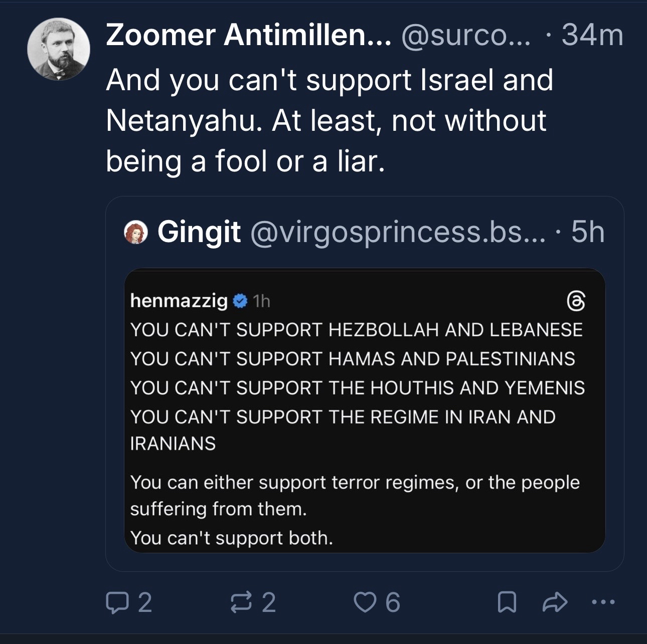Bookmark this post with the bookmark icon
The height and width of the screenshot is (644, 647).
point(507,602)
